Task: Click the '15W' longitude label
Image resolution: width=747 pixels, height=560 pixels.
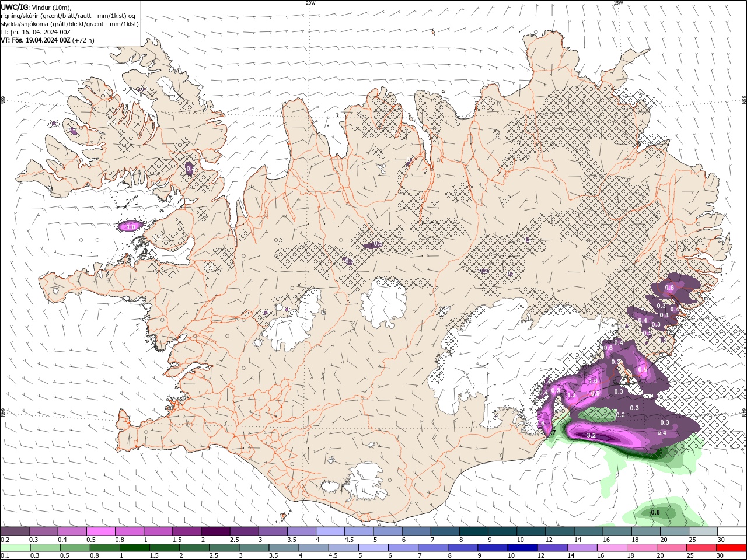Action: [617, 3]
